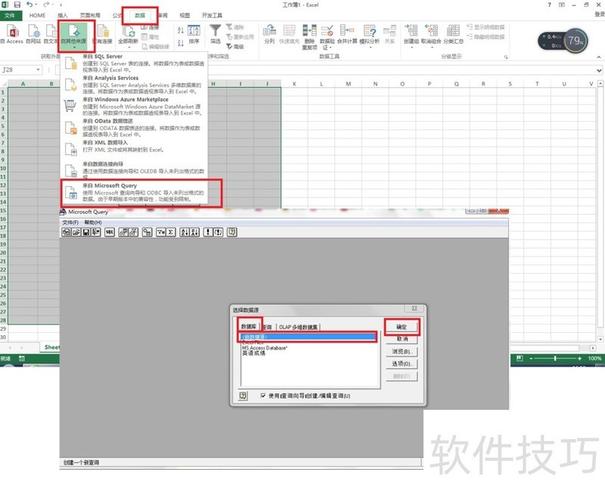Click the Filter (筛选) funnel icon

(215, 34)
